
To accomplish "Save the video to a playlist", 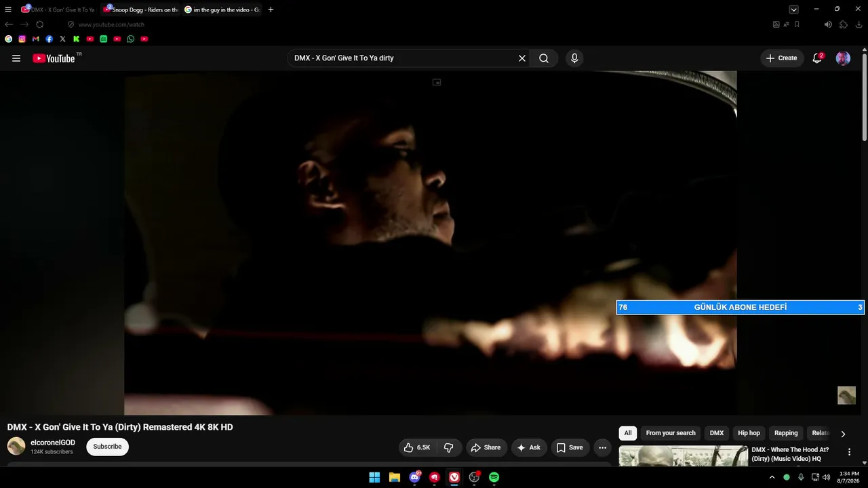I will tap(570, 447).
